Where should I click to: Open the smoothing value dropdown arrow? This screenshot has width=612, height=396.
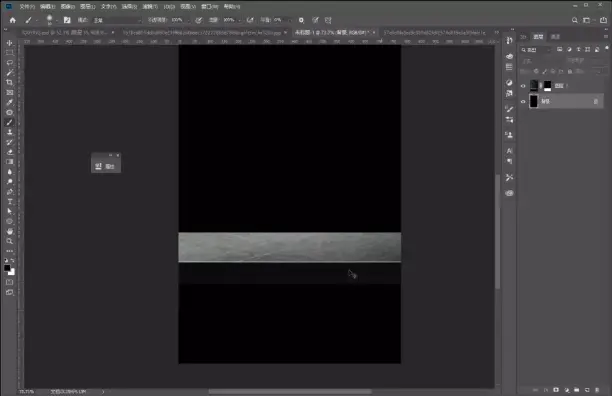(290, 20)
